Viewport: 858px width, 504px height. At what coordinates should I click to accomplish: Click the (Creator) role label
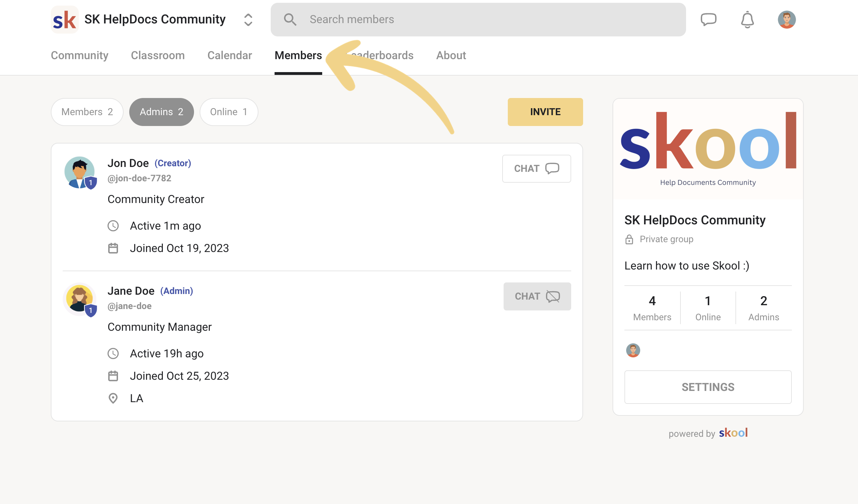pos(173,163)
